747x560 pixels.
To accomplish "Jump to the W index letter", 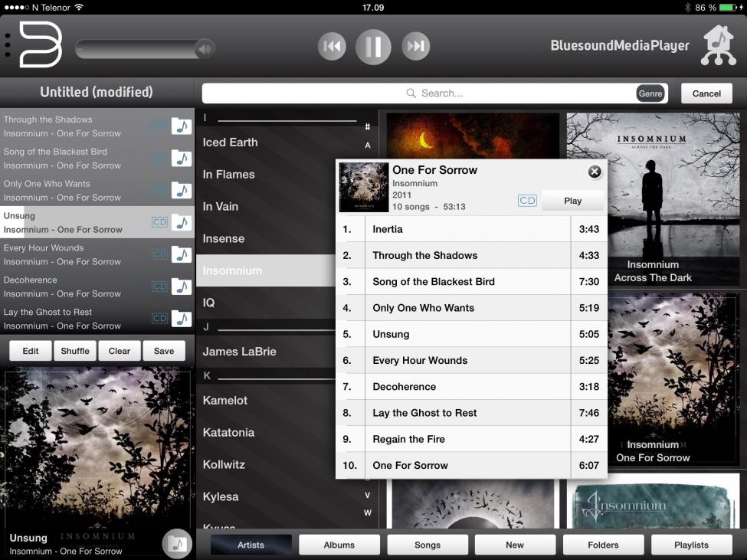I will [x=367, y=513].
